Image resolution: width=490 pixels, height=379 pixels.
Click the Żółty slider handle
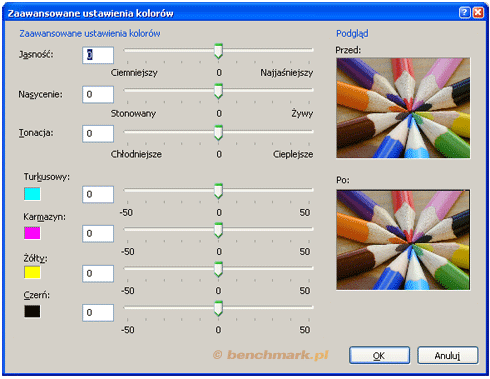point(218,269)
